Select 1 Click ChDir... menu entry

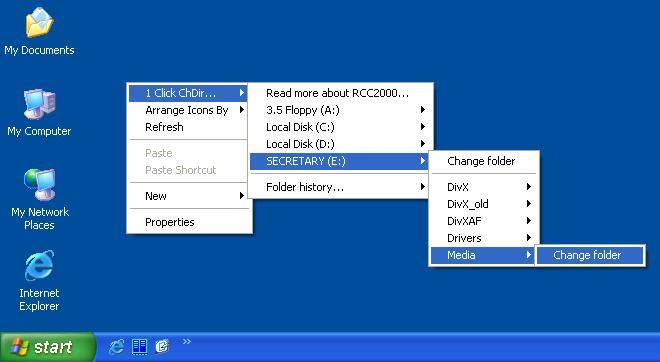[188, 93]
